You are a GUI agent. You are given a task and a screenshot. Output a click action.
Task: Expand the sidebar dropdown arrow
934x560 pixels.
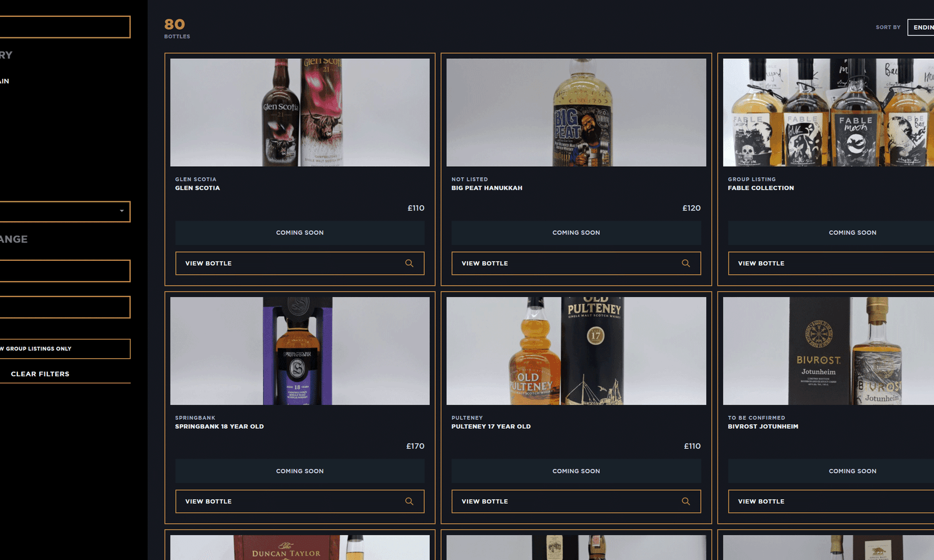(121, 211)
